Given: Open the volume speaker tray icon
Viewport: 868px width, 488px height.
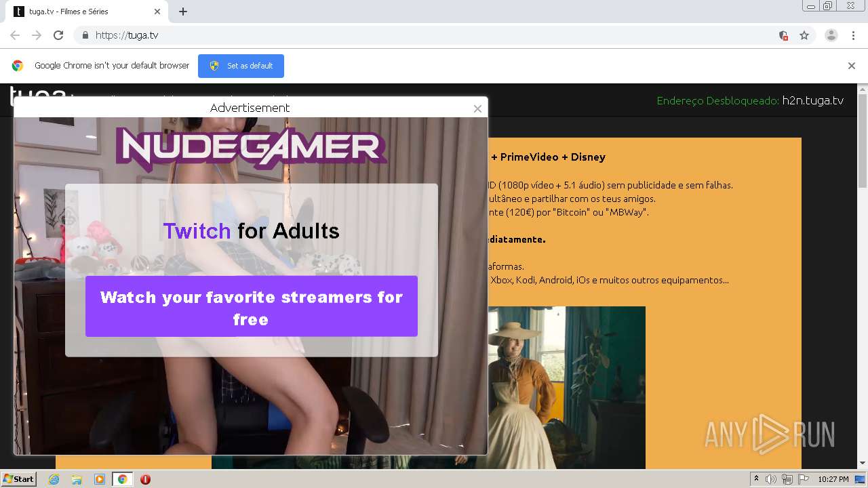Looking at the screenshot, I should click(x=771, y=479).
